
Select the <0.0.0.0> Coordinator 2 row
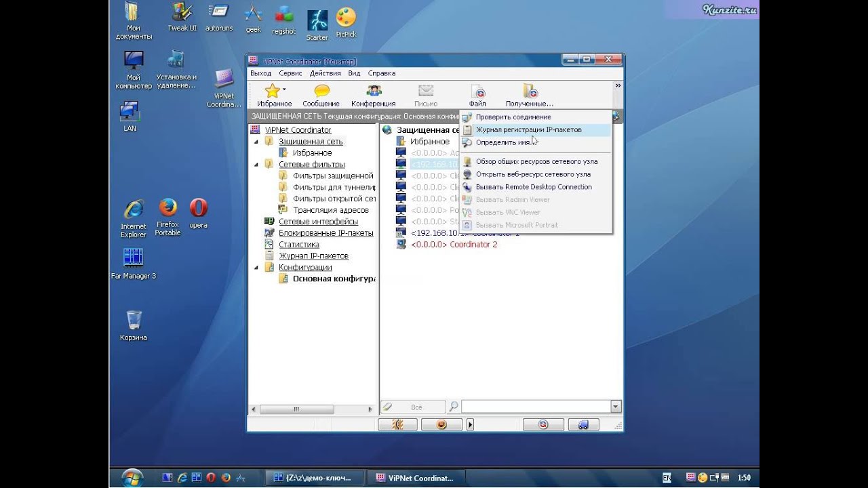(x=454, y=245)
